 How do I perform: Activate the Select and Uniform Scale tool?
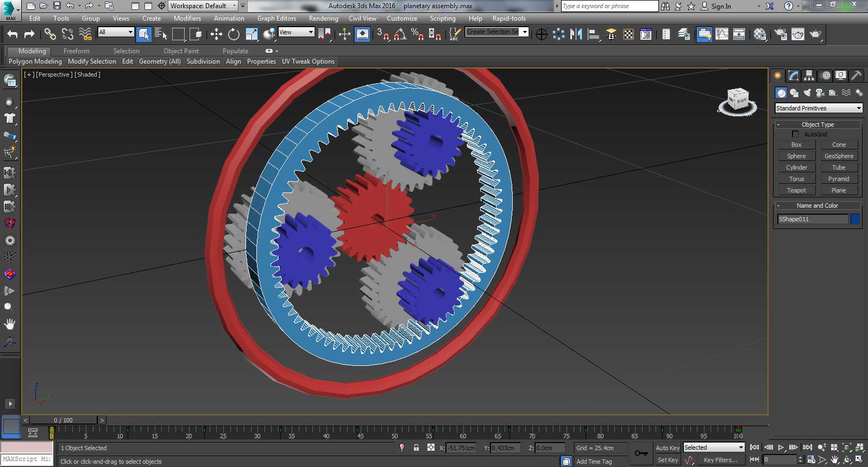tap(251, 34)
